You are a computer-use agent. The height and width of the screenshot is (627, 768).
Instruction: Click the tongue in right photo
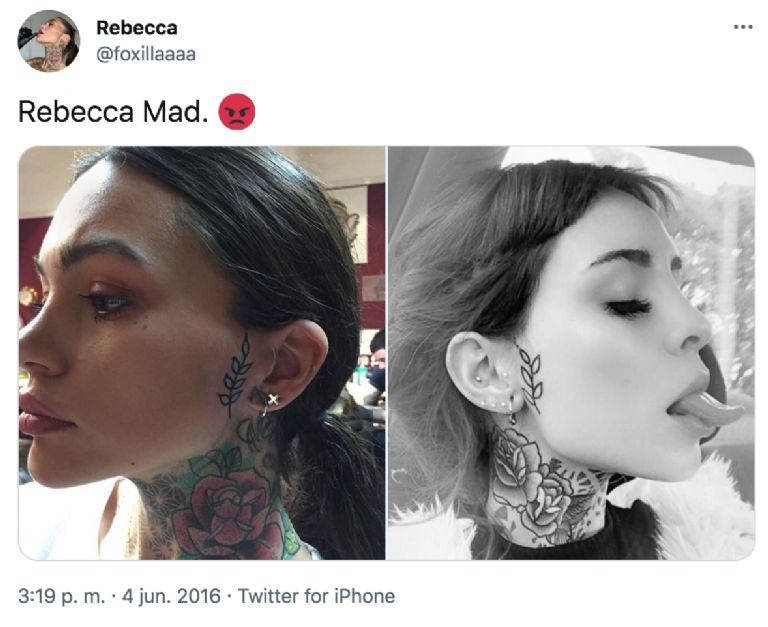coord(708,409)
